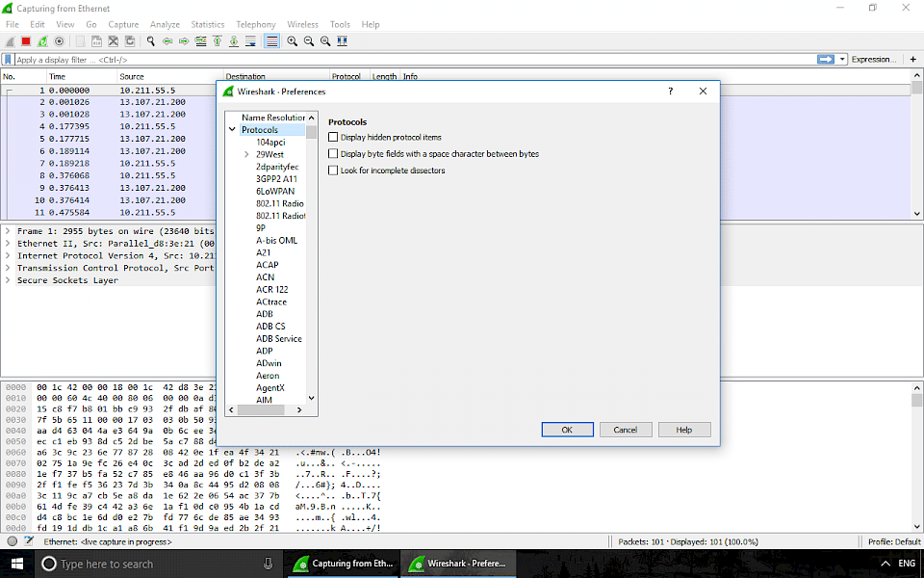The width and height of the screenshot is (924, 578).
Task: Open the File menu
Action: pos(13,24)
